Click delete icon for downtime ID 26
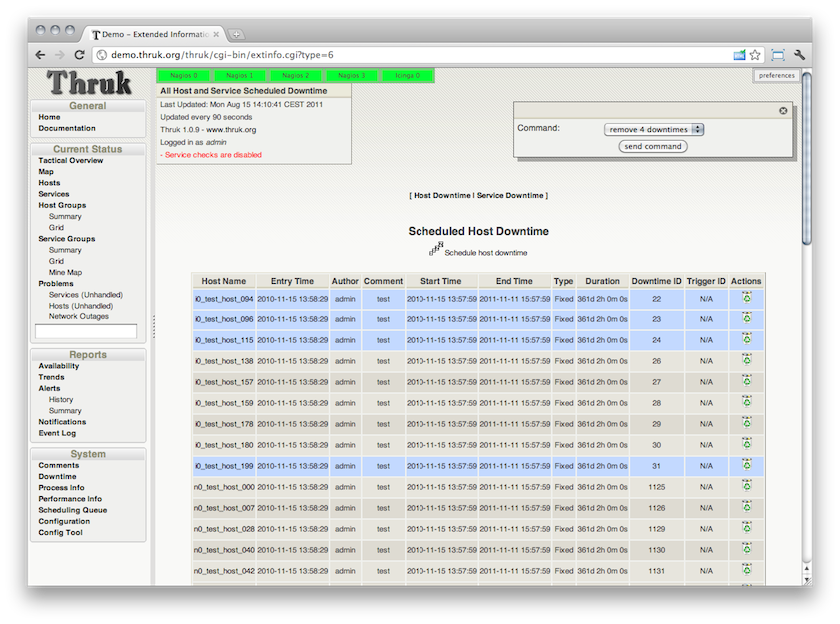Viewport: 840px width, 624px height. click(746, 360)
